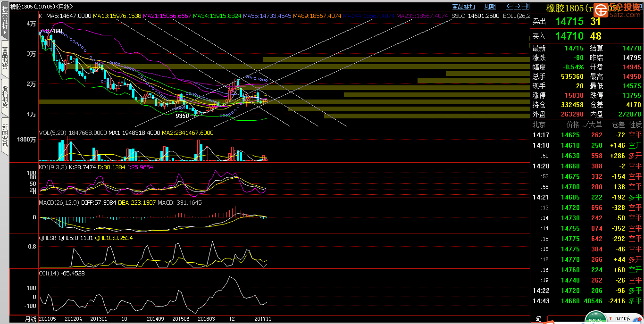The image size is (644, 324).
Task: Switch to the 商品期货 side tab
Action: pyautogui.click(x=5, y=58)
